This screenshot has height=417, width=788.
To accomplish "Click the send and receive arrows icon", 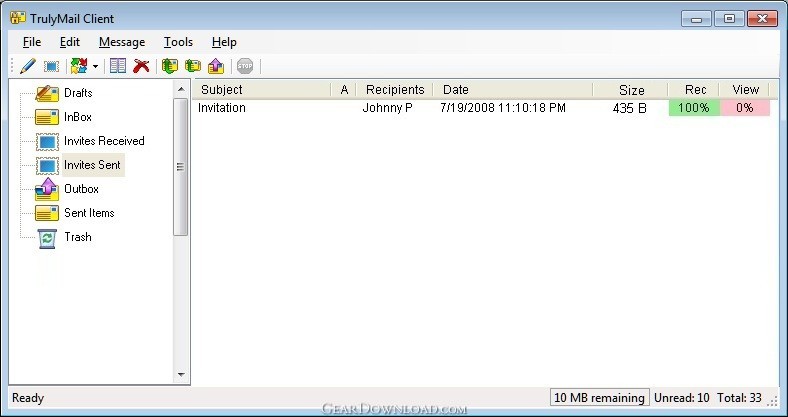I will [79, 66].
